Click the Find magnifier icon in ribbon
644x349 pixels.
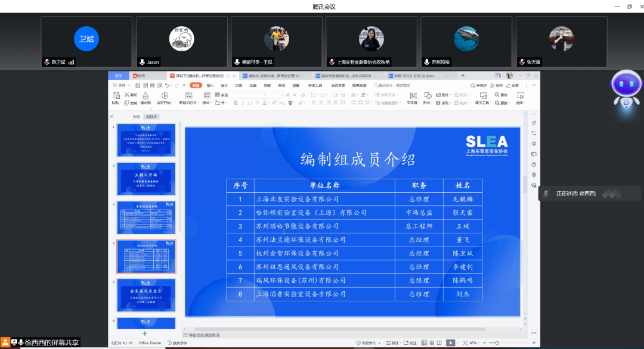[x=497, y=95]
